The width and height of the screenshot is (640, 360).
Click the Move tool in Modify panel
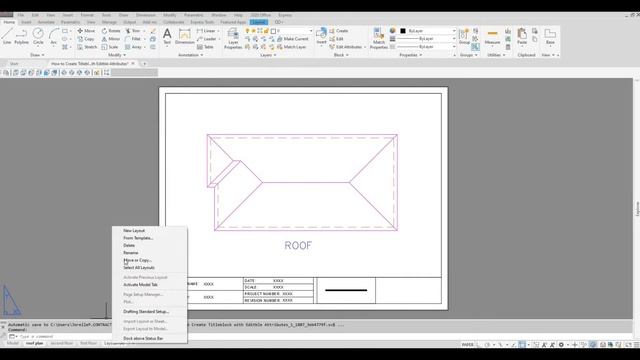point(86,31)
